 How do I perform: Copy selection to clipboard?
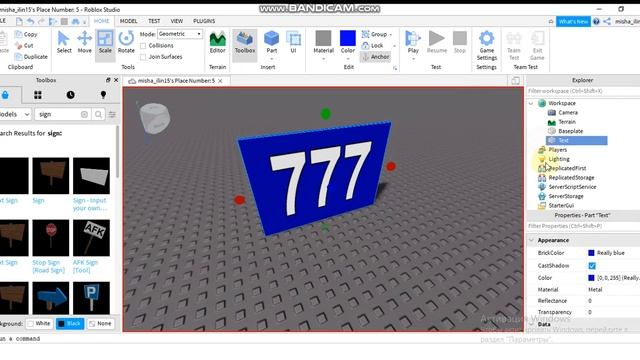tap(26, 34)
